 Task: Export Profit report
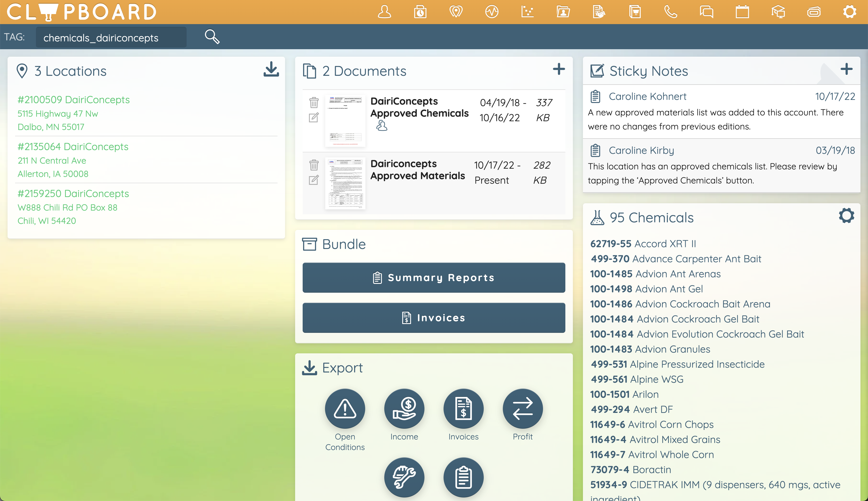(x=523, y=408)
